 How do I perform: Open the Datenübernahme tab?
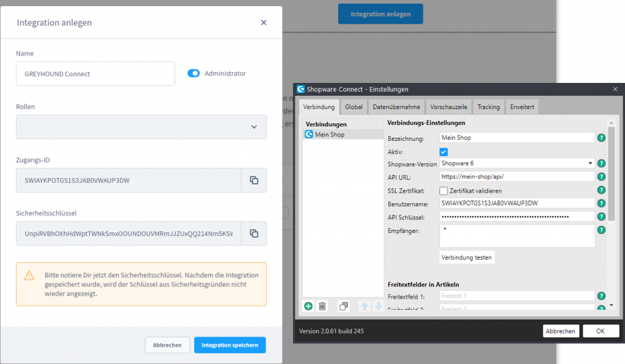(396, 107)
